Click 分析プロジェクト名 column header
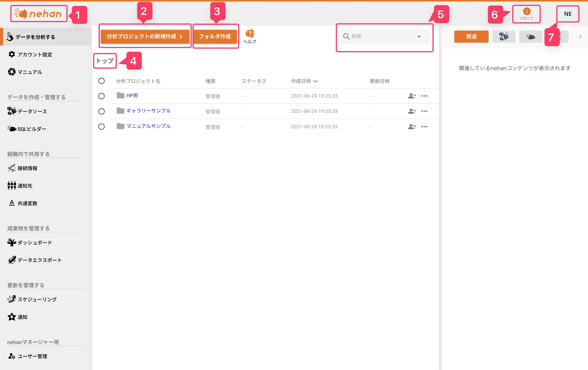 click(138, 81)
